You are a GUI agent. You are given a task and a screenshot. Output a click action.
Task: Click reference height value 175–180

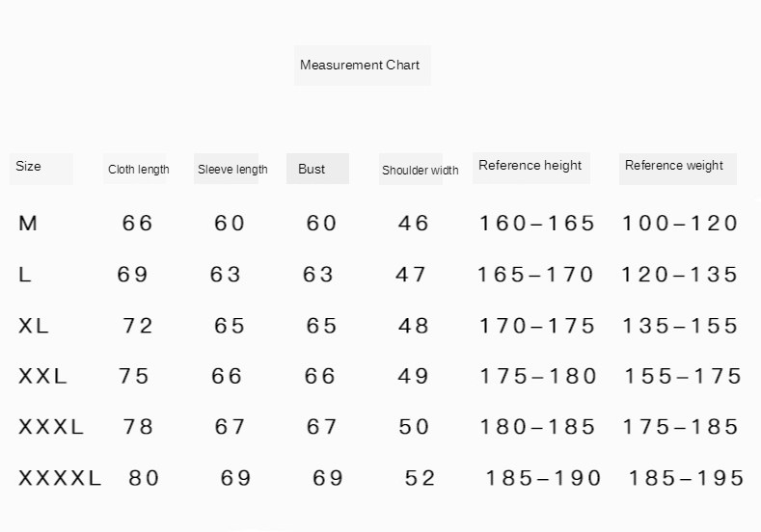tap(538, 376)
